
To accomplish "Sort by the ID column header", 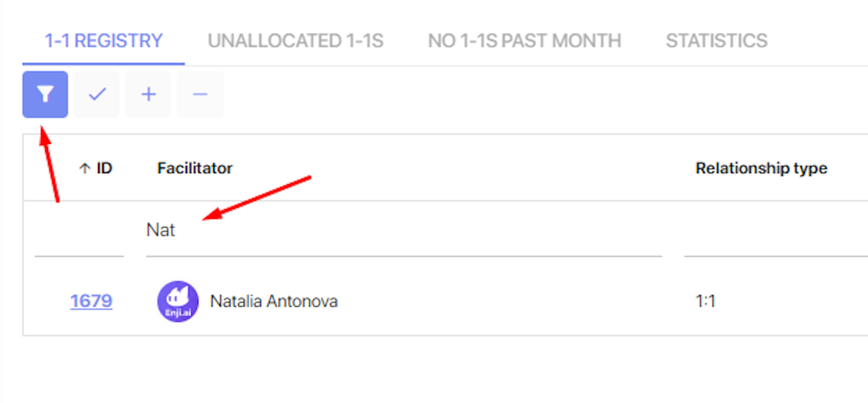I will click(104, 168).
